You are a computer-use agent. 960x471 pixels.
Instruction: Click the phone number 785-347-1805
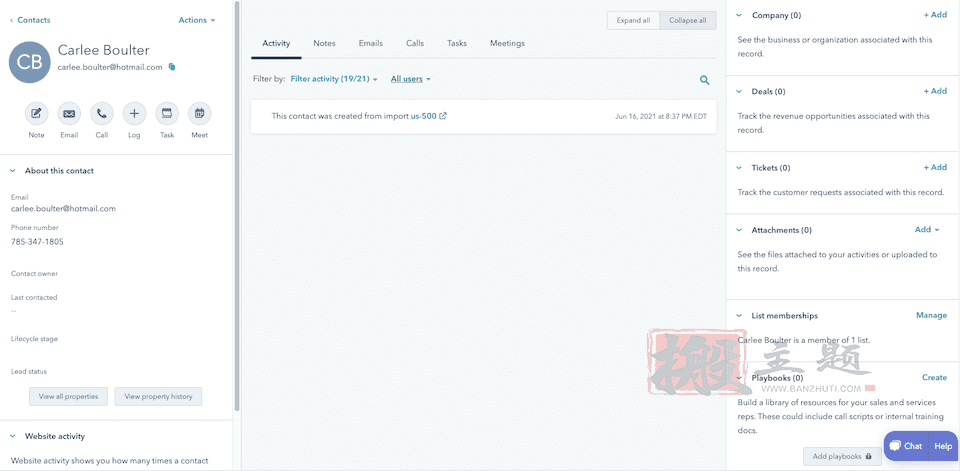[37, 241]
